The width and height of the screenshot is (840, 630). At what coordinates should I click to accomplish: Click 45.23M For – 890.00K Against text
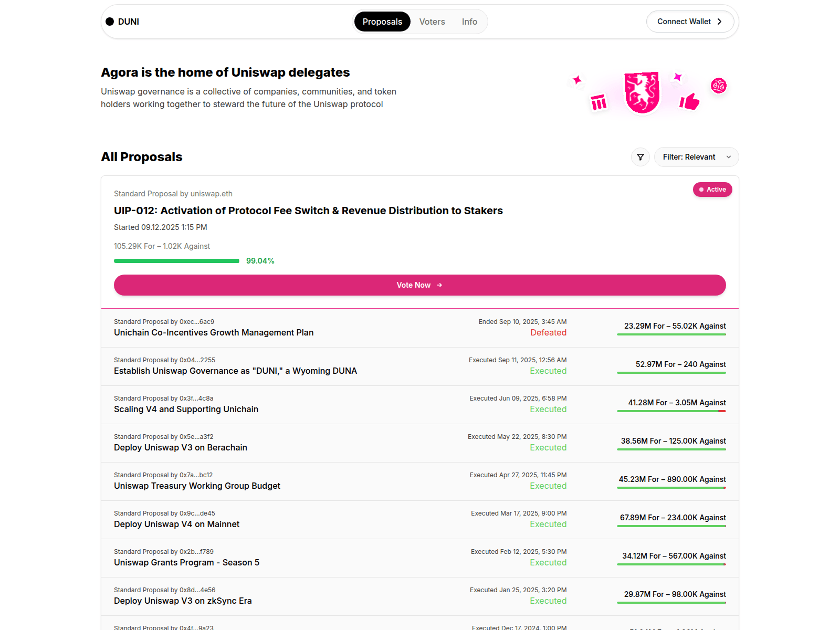(673, 479)
